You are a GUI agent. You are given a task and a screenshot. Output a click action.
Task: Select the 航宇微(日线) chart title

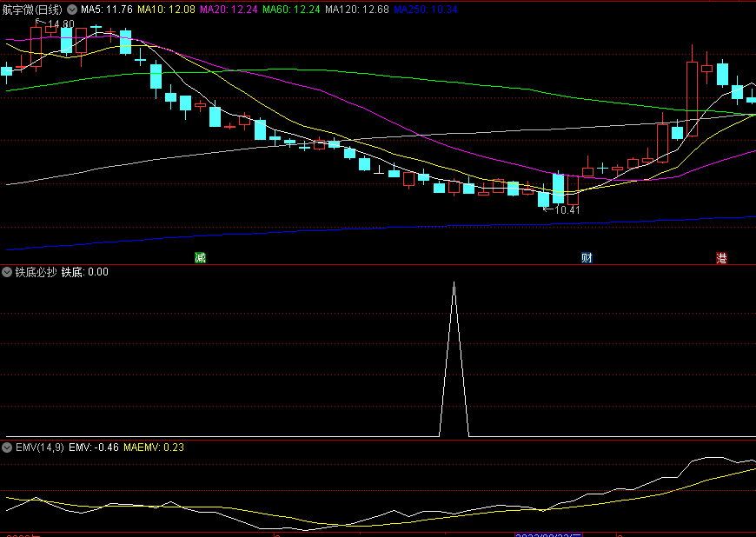(x=32, y=10)
